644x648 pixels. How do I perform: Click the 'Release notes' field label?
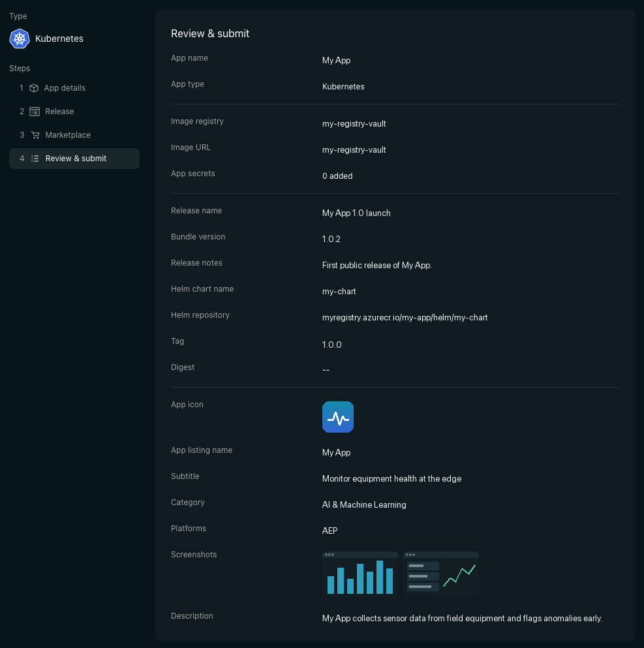click(x=196, y=263)
